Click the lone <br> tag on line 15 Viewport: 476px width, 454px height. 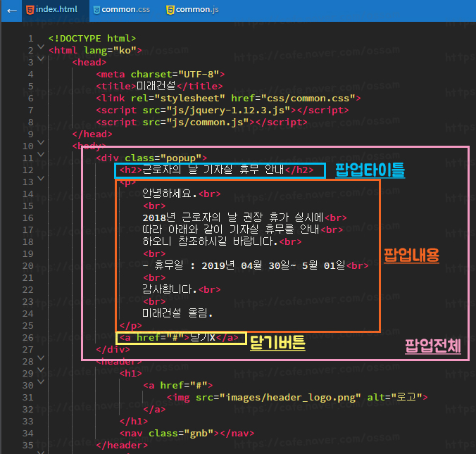click(154, 206)
